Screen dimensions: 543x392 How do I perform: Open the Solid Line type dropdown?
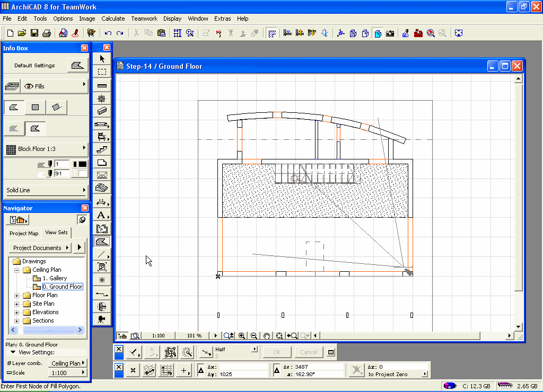pyautogui.click(x=46, y=190)
